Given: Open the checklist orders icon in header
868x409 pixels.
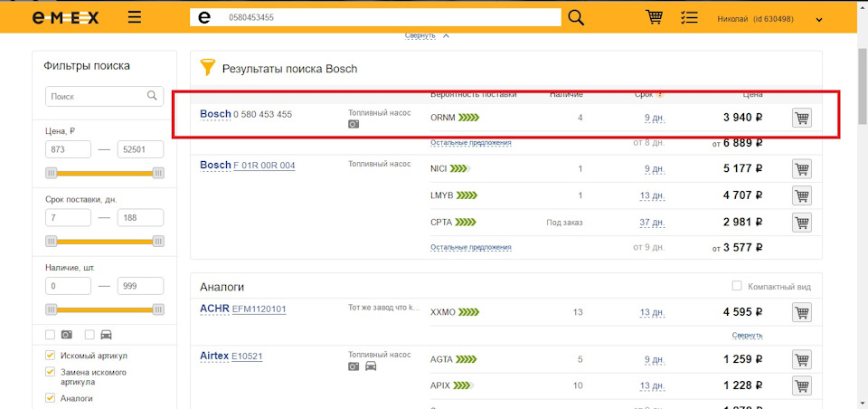Looking at the screenshot, I should (689, 18).
